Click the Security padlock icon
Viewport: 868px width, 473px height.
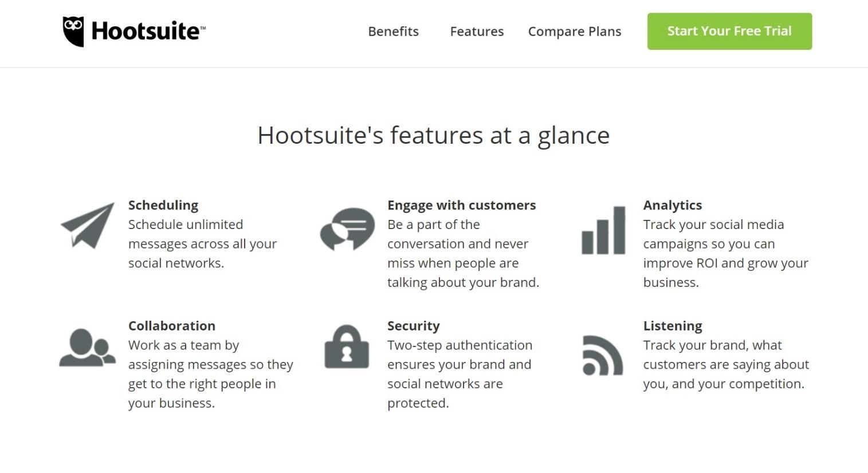coord(347,346)
